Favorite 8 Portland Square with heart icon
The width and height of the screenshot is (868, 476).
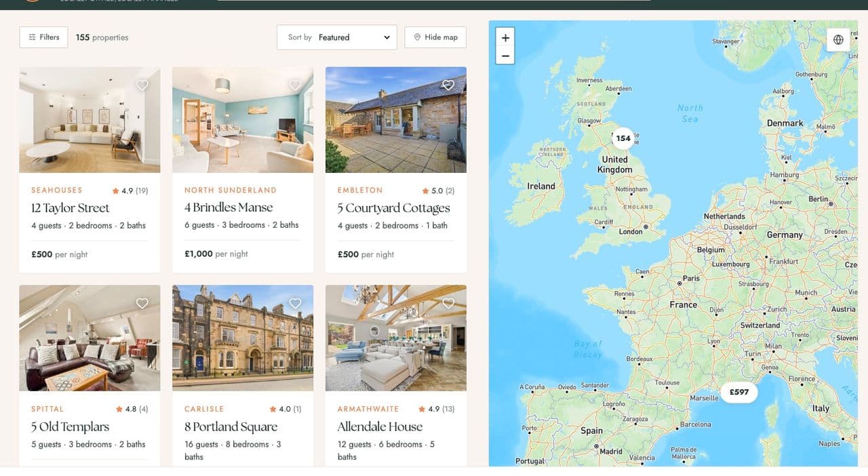click(295, 303)
